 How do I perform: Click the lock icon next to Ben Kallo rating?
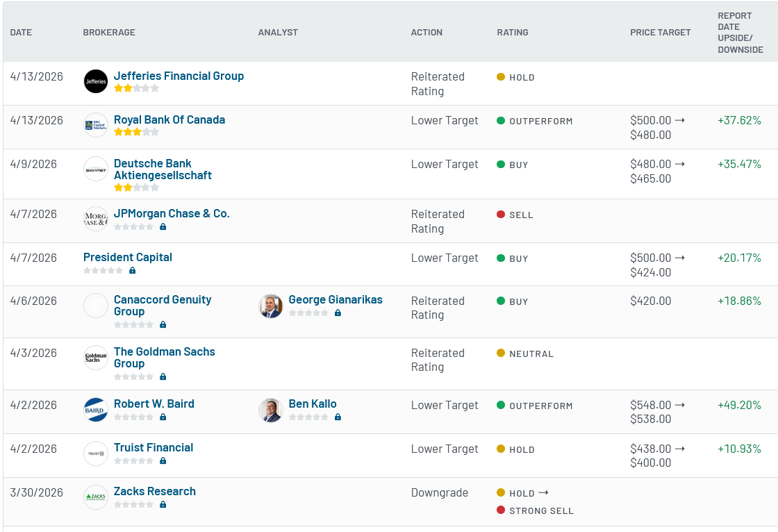point(338,417)
